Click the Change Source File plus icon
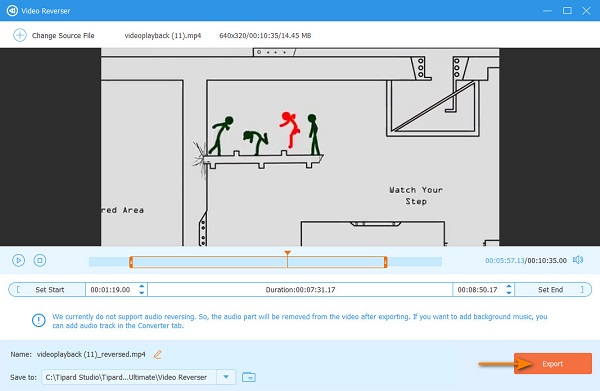 (20, 35)
